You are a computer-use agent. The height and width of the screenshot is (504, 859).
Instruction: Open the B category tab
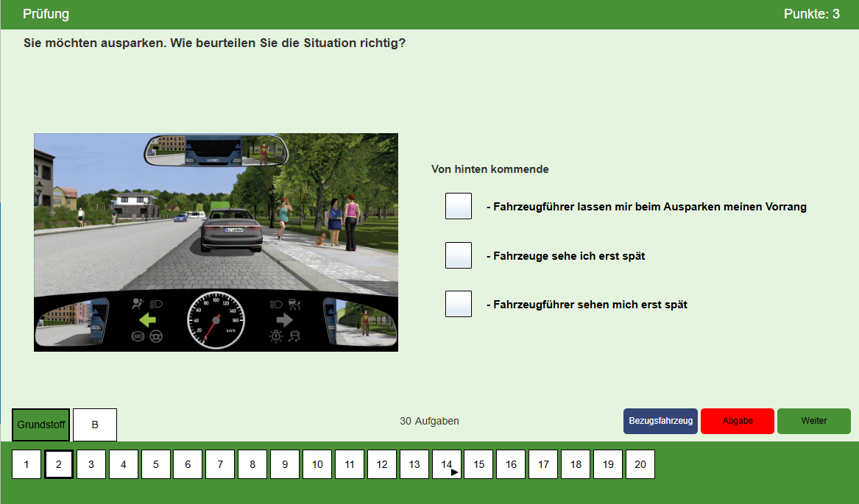pos(95,425)
